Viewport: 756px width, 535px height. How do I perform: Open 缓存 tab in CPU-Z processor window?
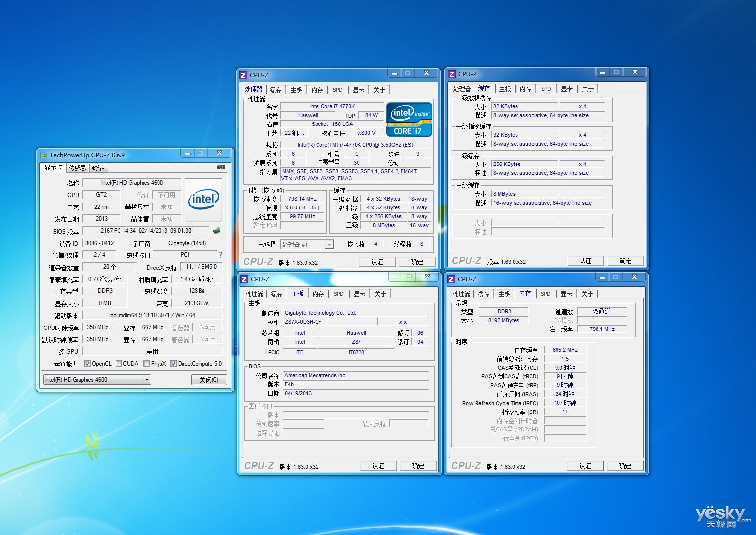(x=276, y=90)
